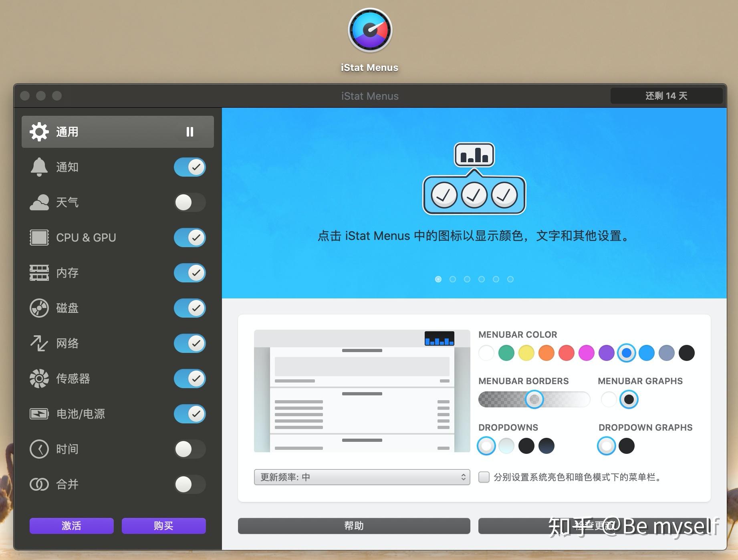Click the 激活 activate button
738x560 pixels.
[72, 526]
